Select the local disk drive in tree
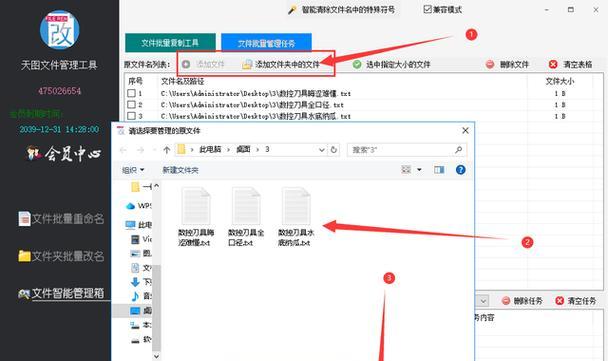This screenshot has height=361, width=608. point(141,325)
